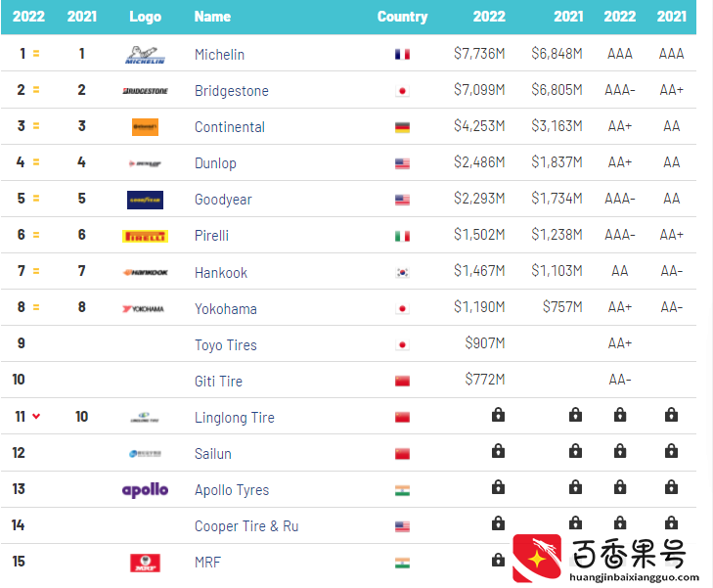The height and width of the screenshot is (588, 713).
Task: Open the Continental brand link
Action: coord(230,127)
